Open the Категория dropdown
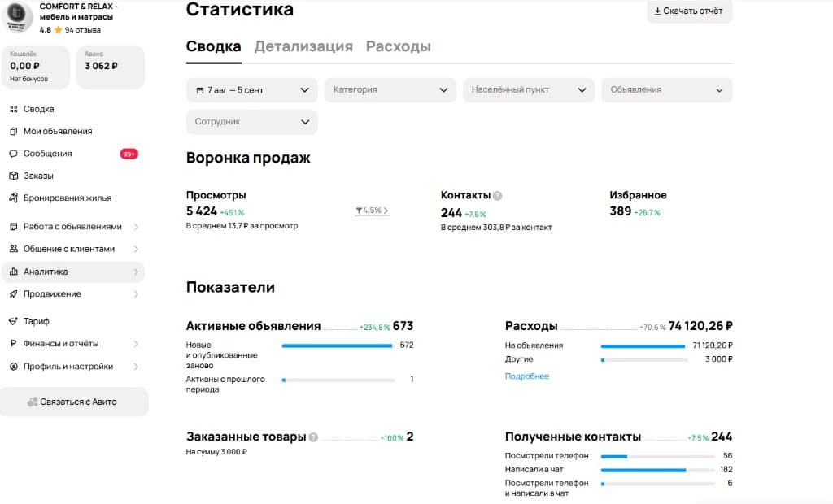 [x=390, y=90]
